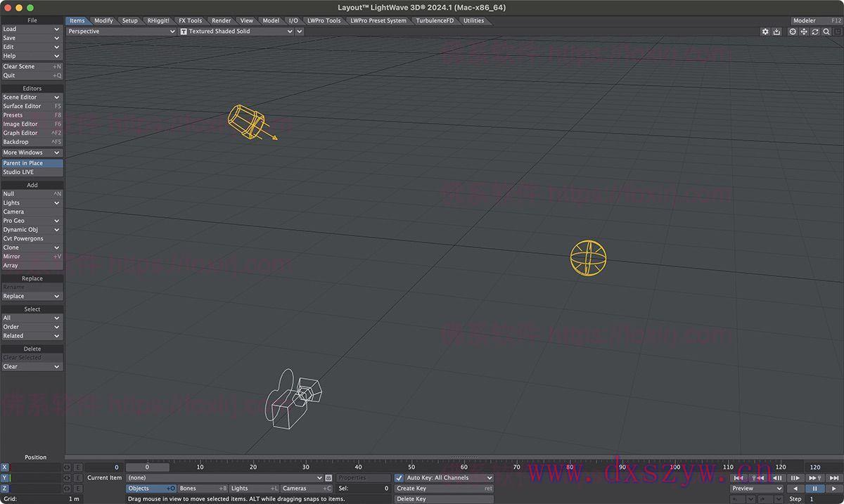Click the viewport center-item icon

[793, 32]
